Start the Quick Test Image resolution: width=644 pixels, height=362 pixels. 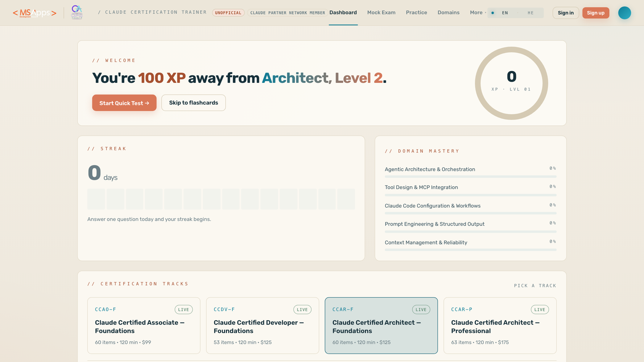point(124,103)
